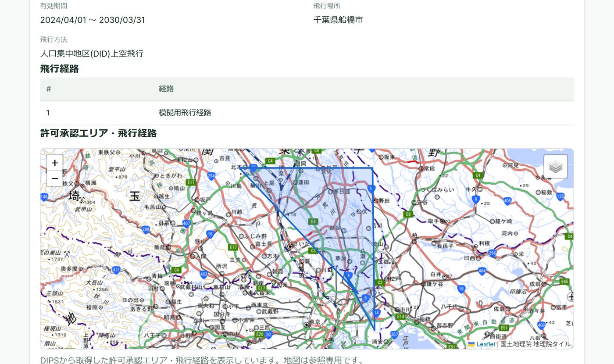Screen dimensions: 614x364
Task: Zoom in the map with plus button
Action: click(x=55, y=163)
